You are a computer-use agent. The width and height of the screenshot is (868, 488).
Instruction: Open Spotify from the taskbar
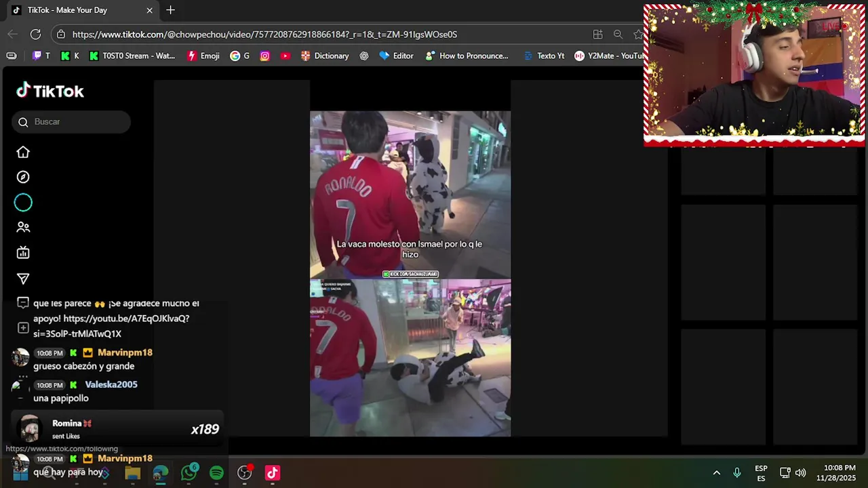(x=216, y=472)
